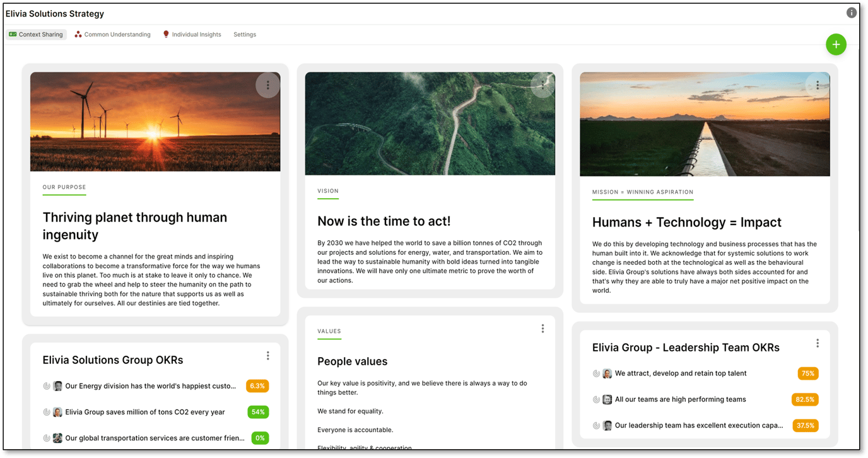The height and width of the screenshot is (458, 868).
Task: Open the three-dot menu on the Our Purpose card
Action: tap(268, 85)
